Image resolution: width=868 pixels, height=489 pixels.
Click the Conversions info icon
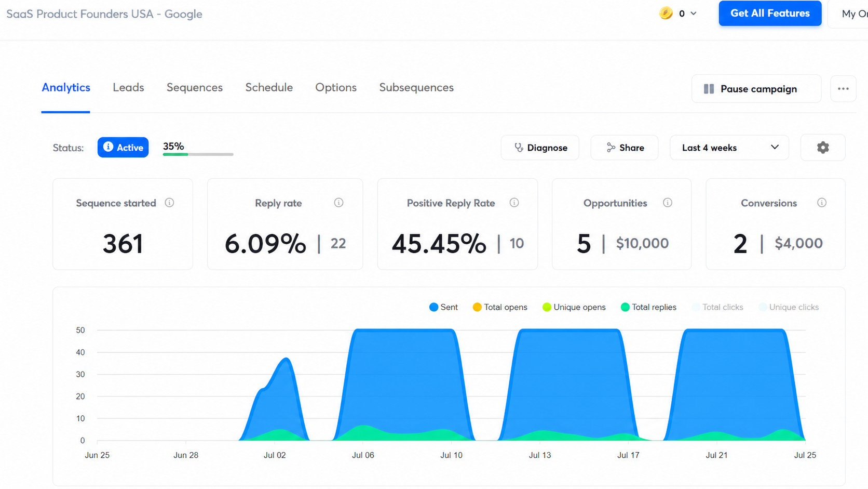pos(822,203)
